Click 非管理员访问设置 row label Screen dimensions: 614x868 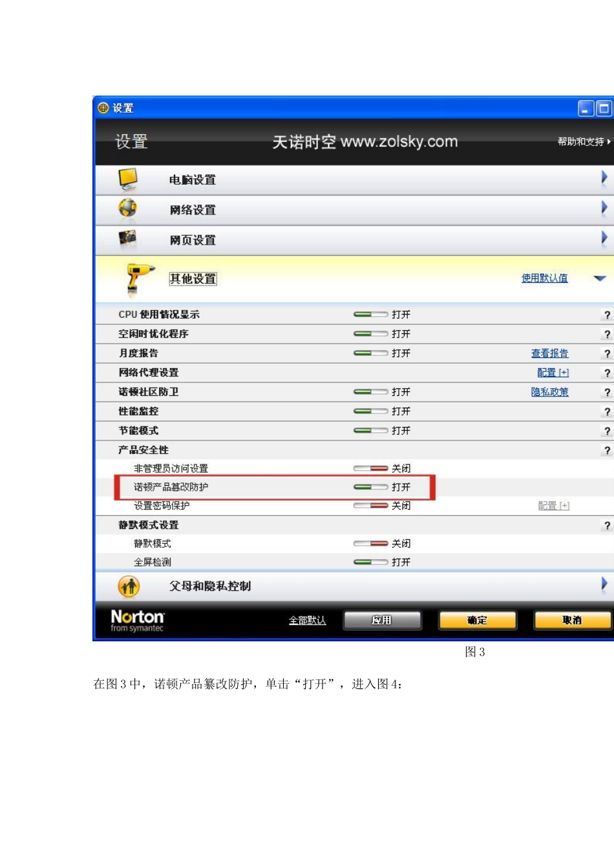pyautogui.click(x=171, y=468)
